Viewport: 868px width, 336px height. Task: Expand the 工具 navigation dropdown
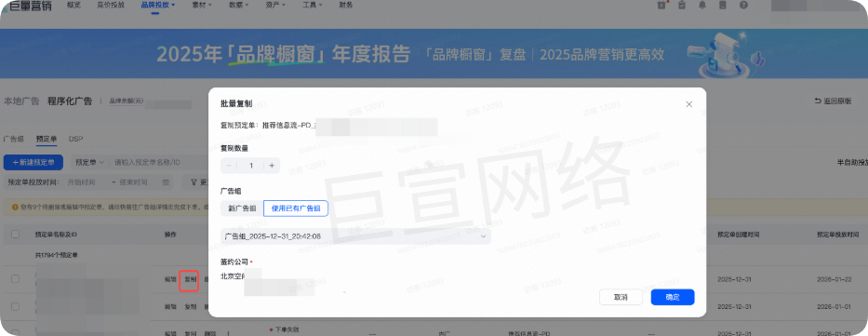tap(312, 5)
